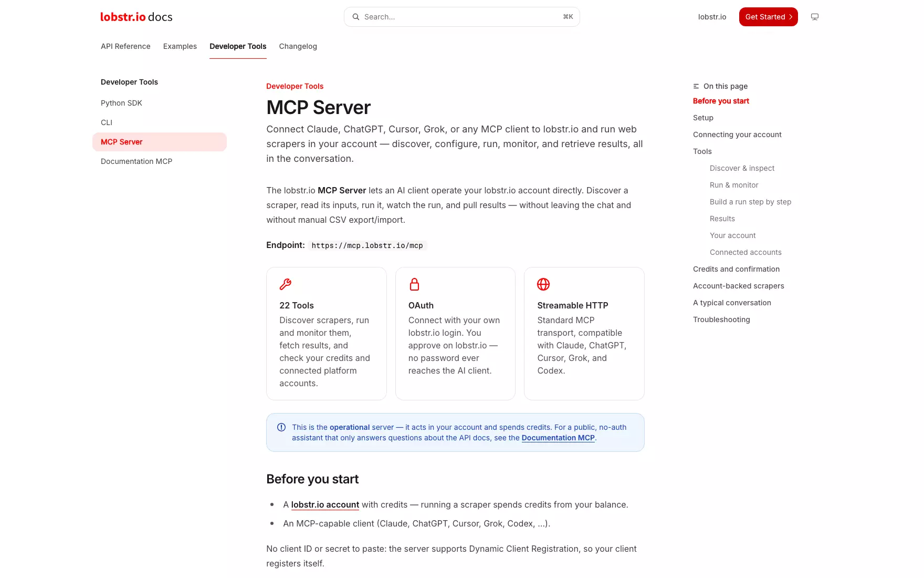
Task: Click the 22 Tools card title
Action: click(x=297, y=305)
